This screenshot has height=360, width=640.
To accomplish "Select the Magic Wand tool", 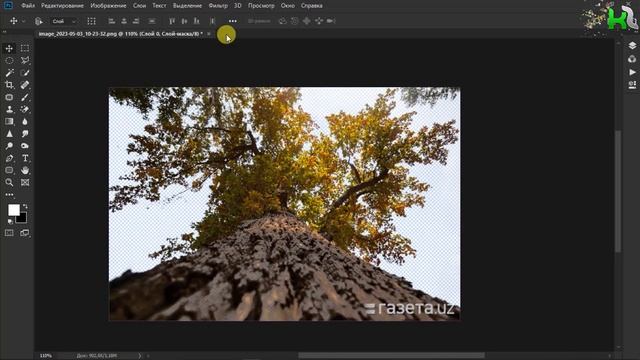I will [9, 73].
